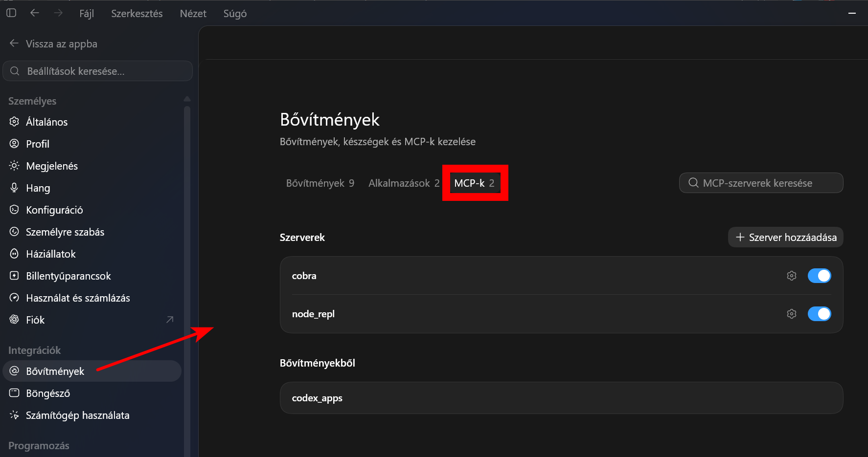Click the Bővítmények sidebar icon
Image resolution: width=868 pixels, height=457 pixels.
14,371
